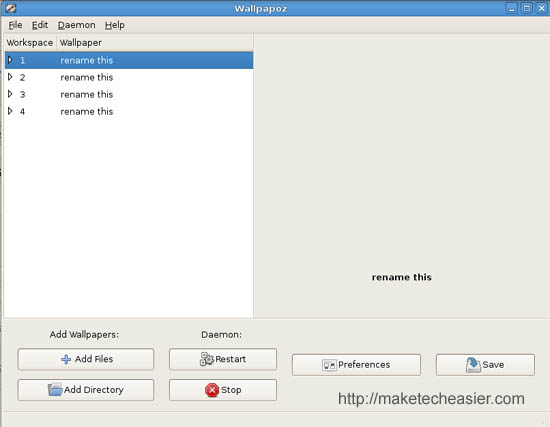The height and width of the screenshot is (427, 550).
Task: Click the Restart gears icon
Action: (207, 359)
